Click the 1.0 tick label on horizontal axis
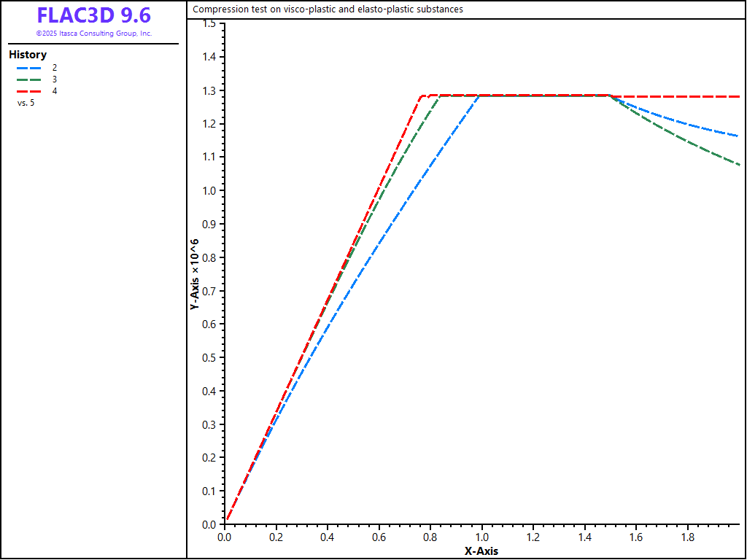747x560 pixels. [481, 537]
